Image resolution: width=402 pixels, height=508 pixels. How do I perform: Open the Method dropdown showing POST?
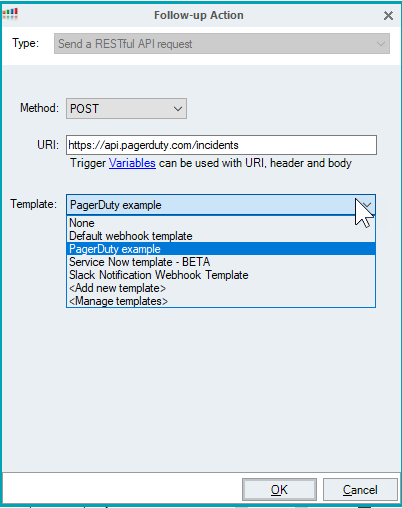pos(126,109)
